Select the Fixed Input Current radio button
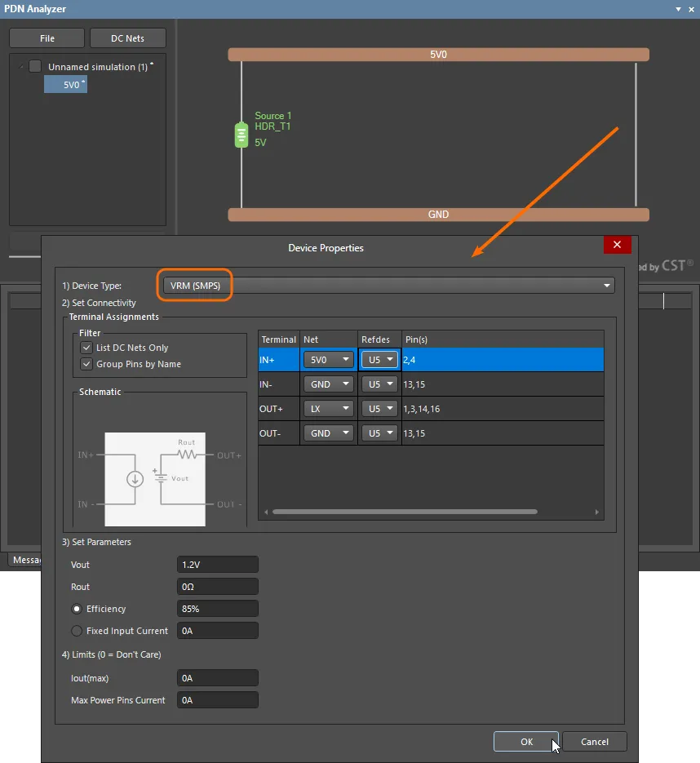 pyautogui.click(x=77, y=631)
